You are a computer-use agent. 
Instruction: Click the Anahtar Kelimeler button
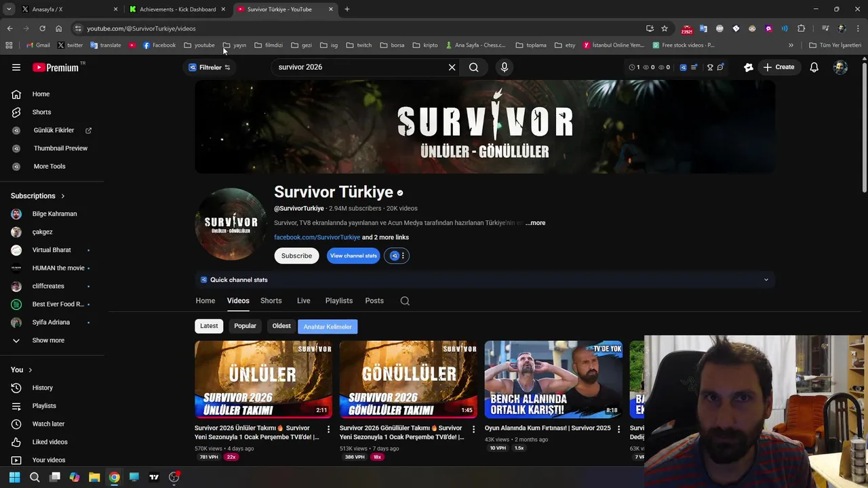point(328,327)
